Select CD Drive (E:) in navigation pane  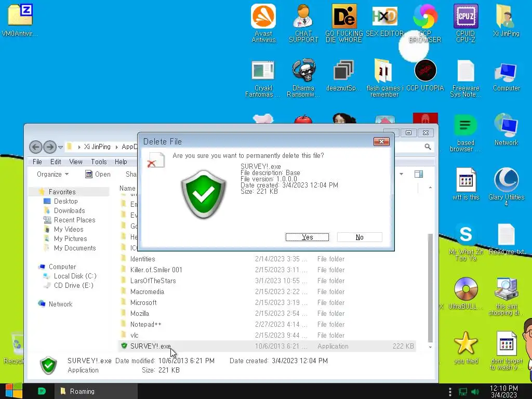coord(73,285)
